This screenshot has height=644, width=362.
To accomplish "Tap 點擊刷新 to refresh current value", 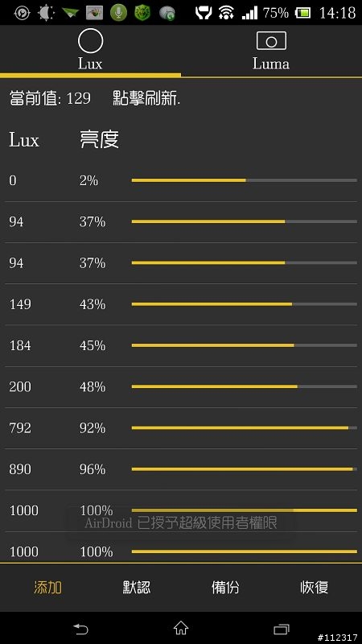I will [x=146, y=98].
